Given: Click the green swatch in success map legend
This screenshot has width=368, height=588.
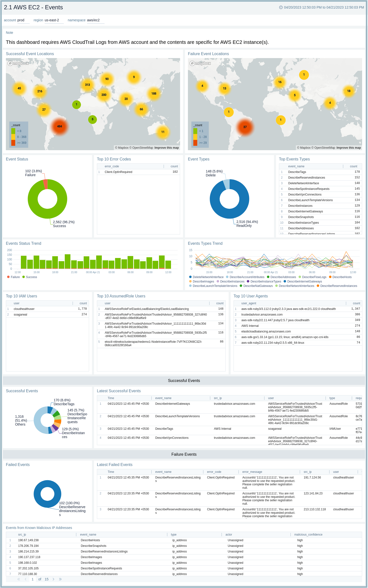Looking at the screenshot, I should pos(13,131).
